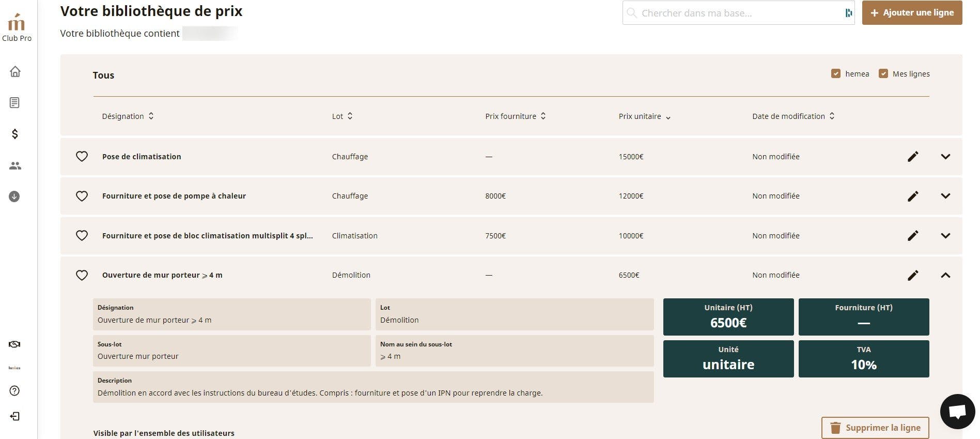Sort by Prix unitaire column

644,116
